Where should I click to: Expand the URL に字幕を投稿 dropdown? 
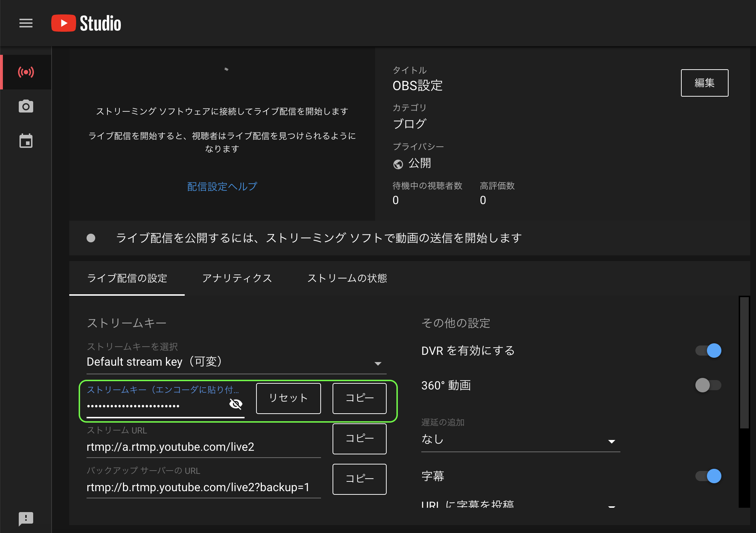tap(520, 504)
